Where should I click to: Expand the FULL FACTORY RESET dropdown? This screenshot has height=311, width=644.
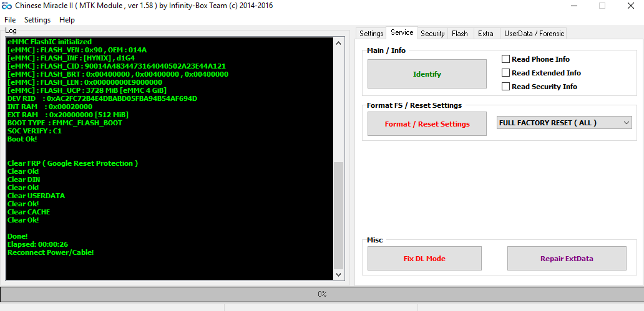564,123
